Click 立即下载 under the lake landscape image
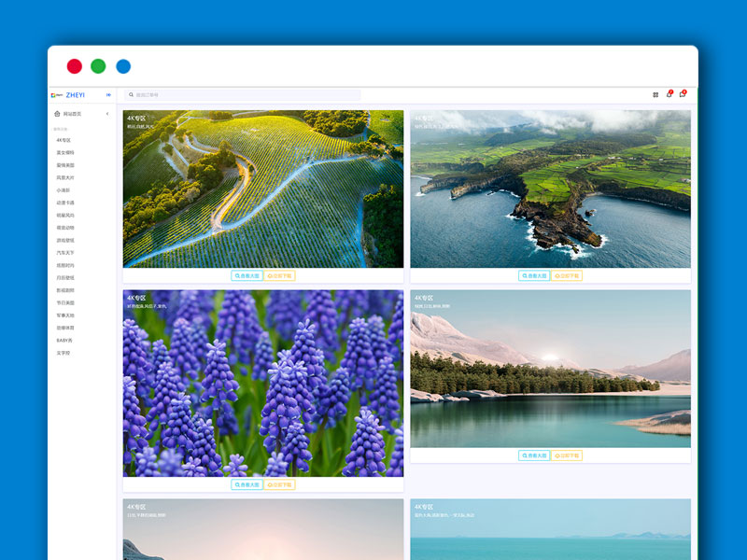 [567, 456]
